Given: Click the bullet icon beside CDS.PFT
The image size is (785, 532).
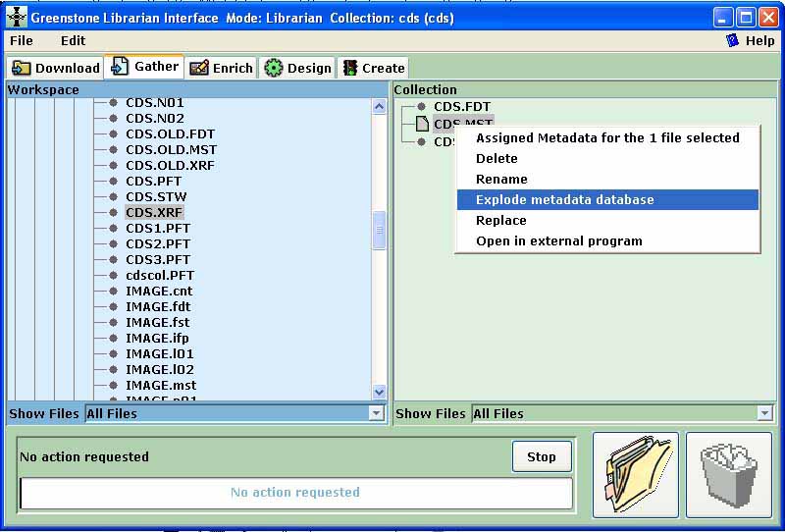Looking at the screenshot, I should [113, 182].
